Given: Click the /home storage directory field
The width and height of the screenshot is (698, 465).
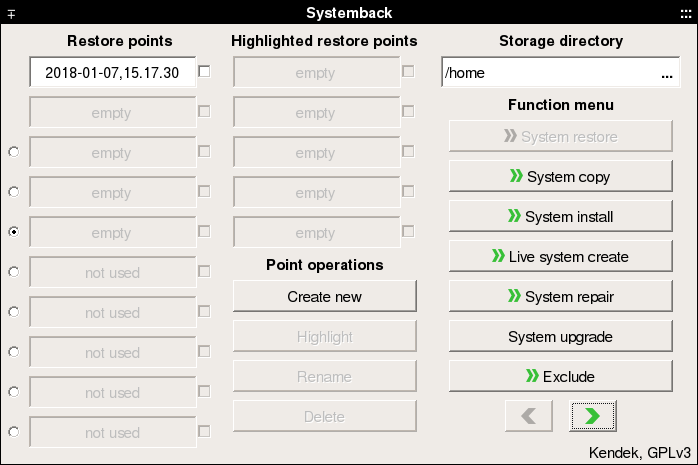Looking at the screenshot, I should click(x=545, y=73).
